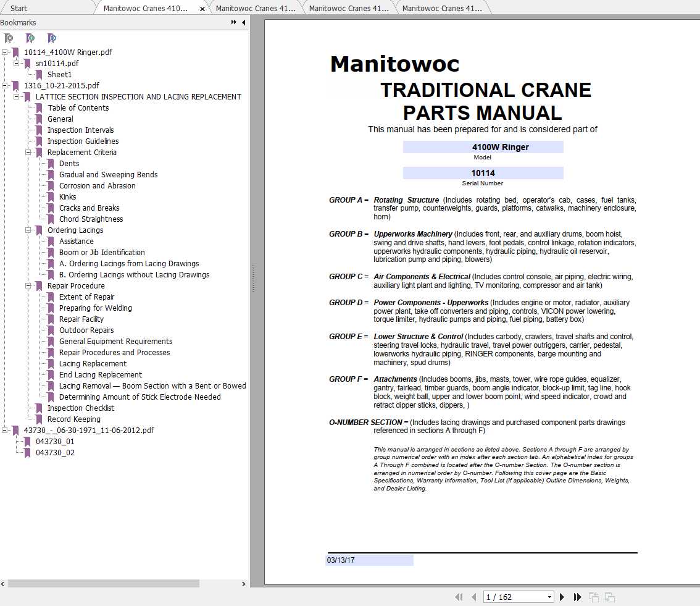The height and width of the screenshot is (606, 700).
Task: Collapse the Replacement Criteria bookmark group
Action: (27, 152)
